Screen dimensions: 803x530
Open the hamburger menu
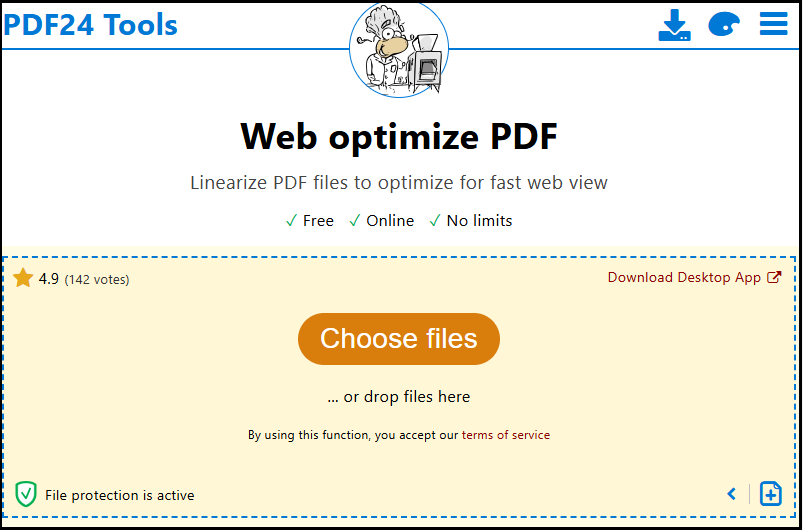[773, 24]
